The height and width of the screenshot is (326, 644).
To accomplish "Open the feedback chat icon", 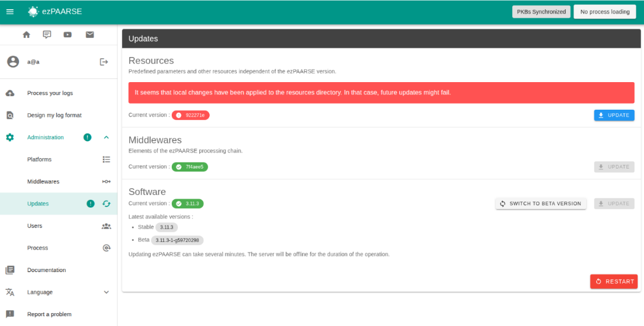I will 47,35.
